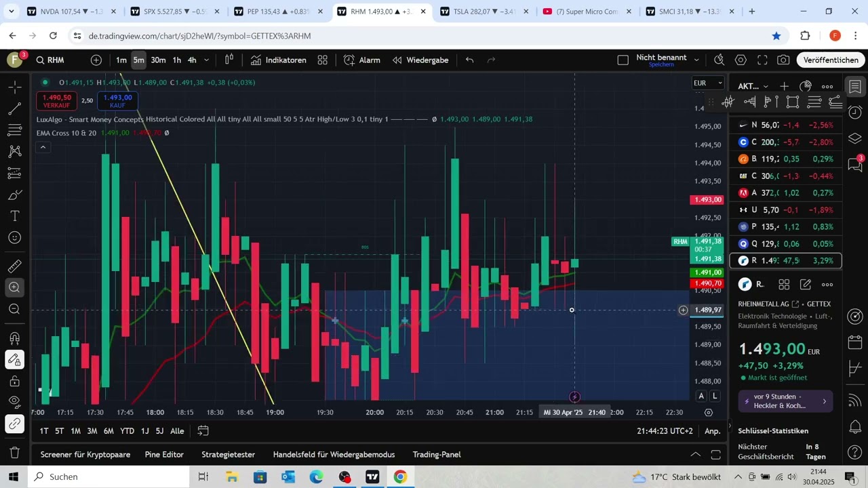Open the EUR currency dropdown
This screenshot has width=868, height=488.
[x=708, y=83]
